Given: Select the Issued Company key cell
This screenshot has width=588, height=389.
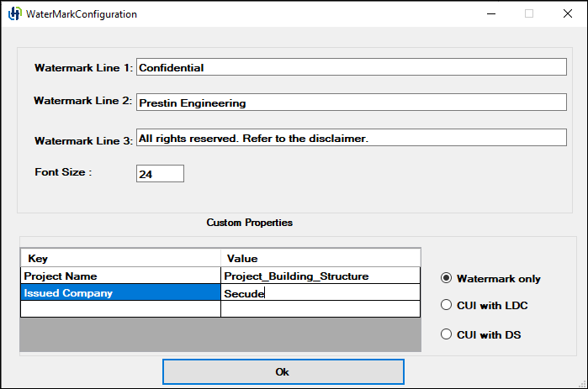Looking at the screenshot, I should [120, 293].
